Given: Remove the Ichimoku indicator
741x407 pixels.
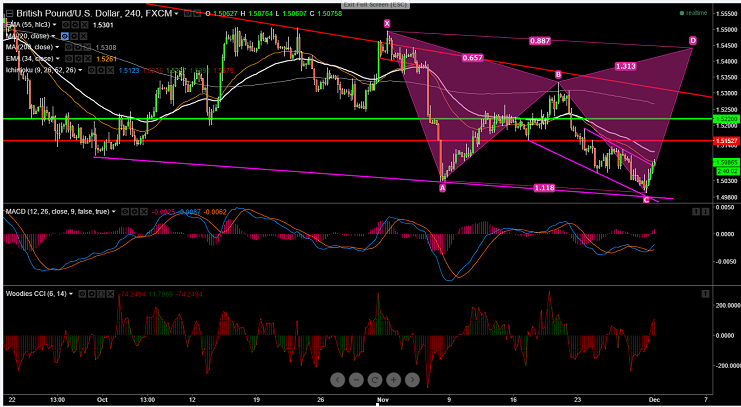Looking at the screenshot, I should pyautogui.click(x=110, y=70).
